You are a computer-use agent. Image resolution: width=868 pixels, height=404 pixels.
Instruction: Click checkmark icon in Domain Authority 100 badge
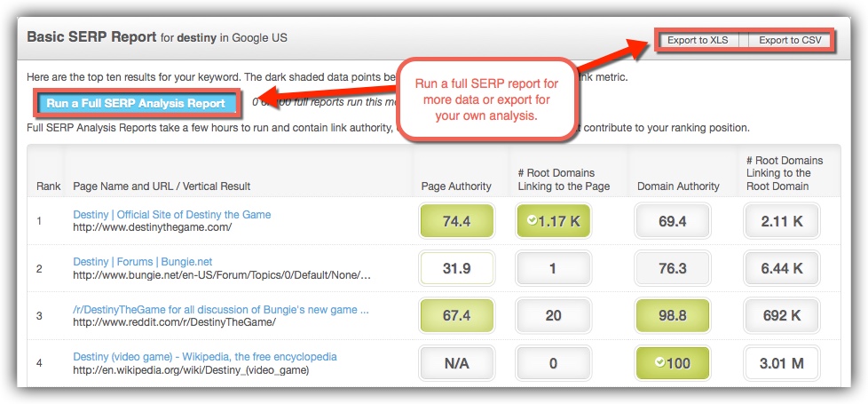[659, 362]
